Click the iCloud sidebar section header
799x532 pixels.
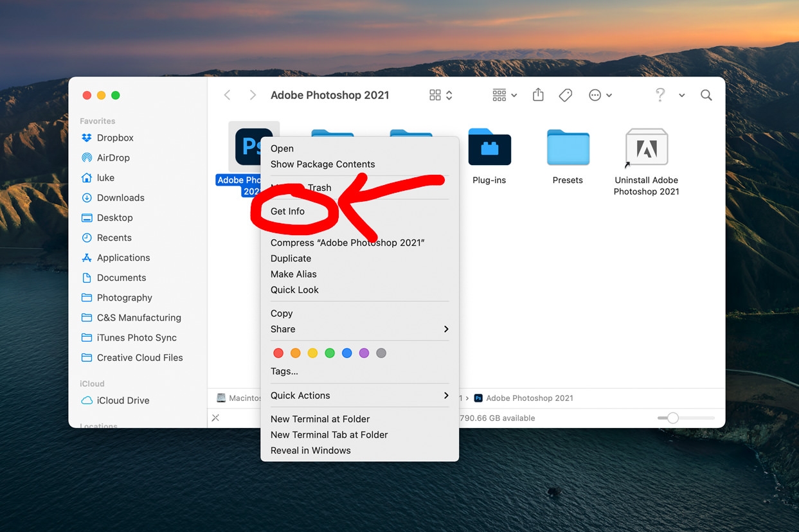(x=92, y=384)
